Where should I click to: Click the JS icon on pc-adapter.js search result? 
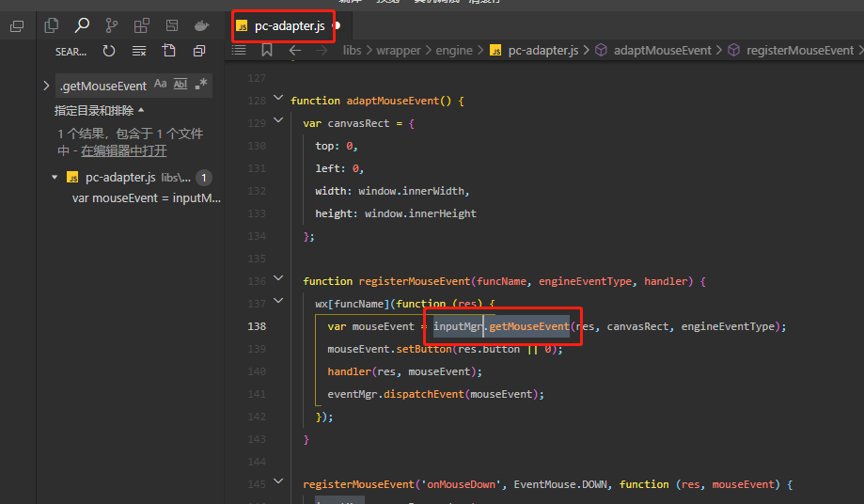72,178
